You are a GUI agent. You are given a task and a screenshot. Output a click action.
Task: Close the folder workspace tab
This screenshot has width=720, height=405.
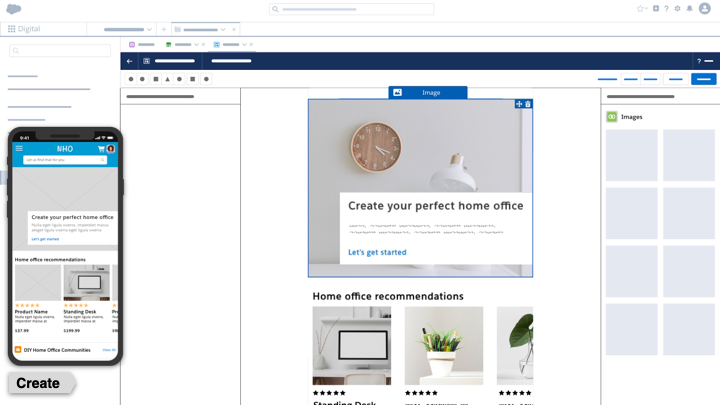click(x=234, y=29)
